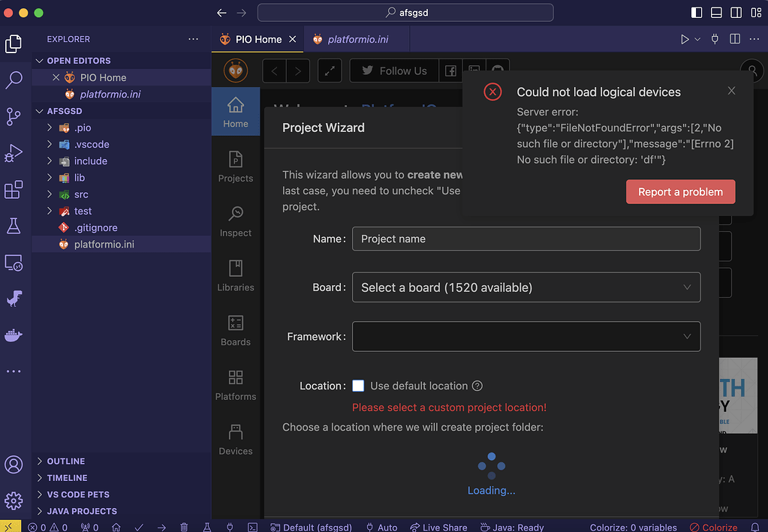Open the Extensions view icon
The image size is (768, 532).
tap(14, 189)
